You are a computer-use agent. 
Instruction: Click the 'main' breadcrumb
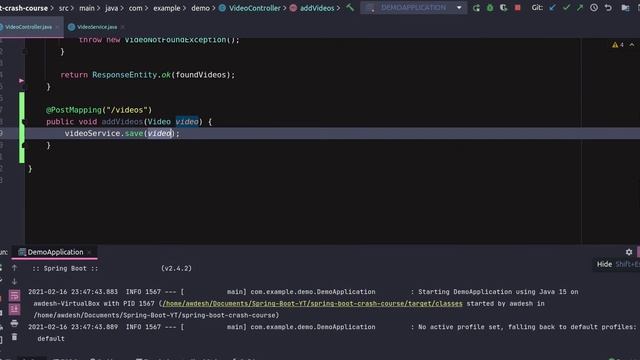pos(87,8)
